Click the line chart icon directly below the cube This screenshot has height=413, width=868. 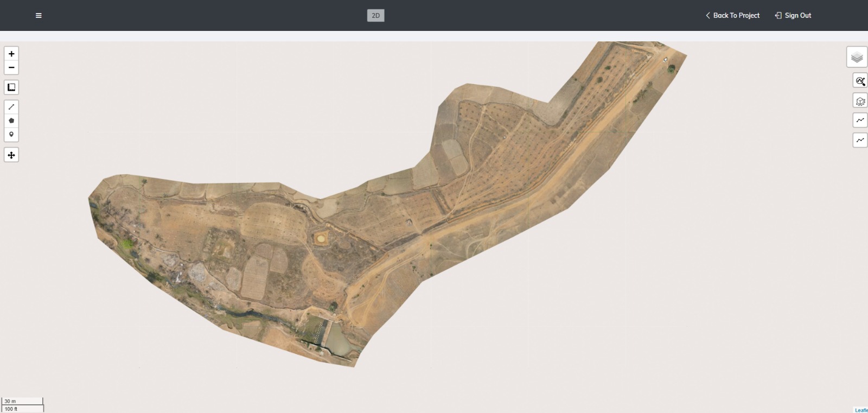860,120
